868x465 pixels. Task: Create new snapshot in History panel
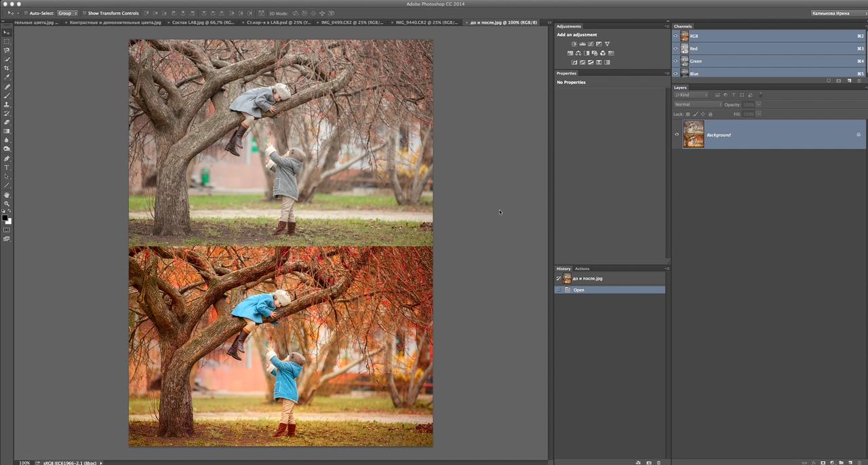[649, 462]
